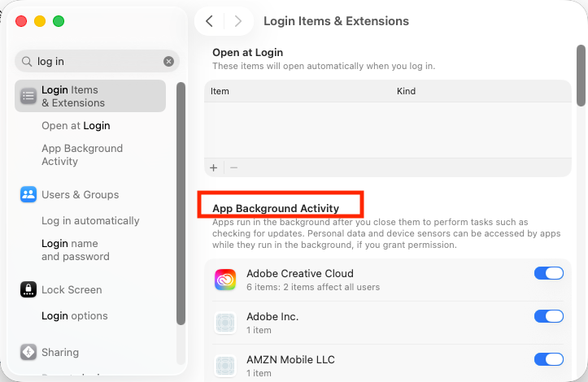Image resolution: width=588 pixels, height=382 pixels.
Task: Minimize the window with yellow button
Action: [x=40, y=21]
